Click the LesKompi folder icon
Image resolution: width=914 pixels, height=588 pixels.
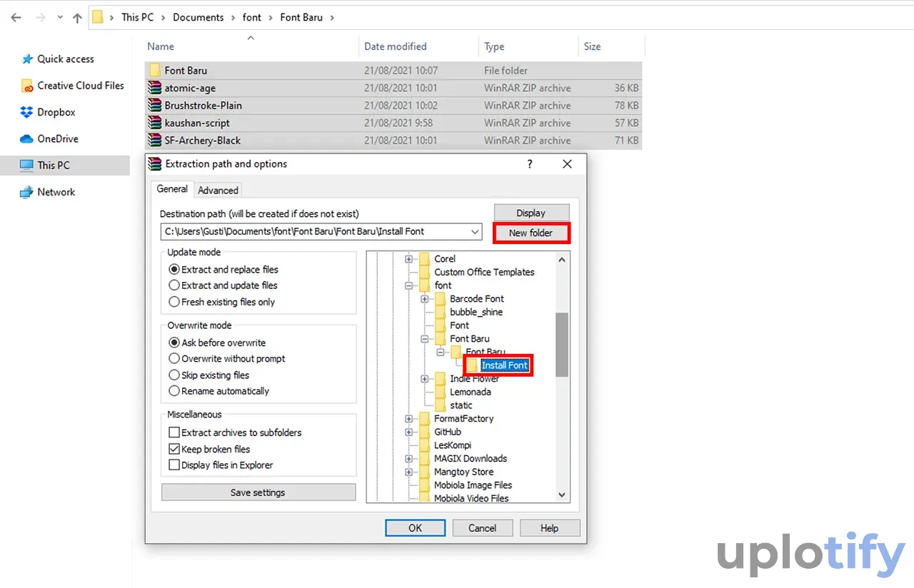426,445
